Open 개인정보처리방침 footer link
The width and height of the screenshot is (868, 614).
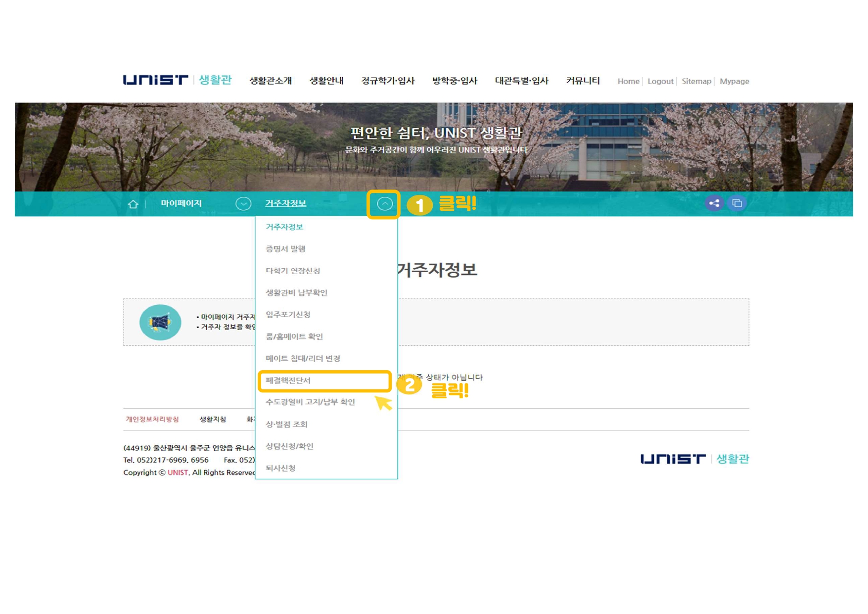click(152, 420)
